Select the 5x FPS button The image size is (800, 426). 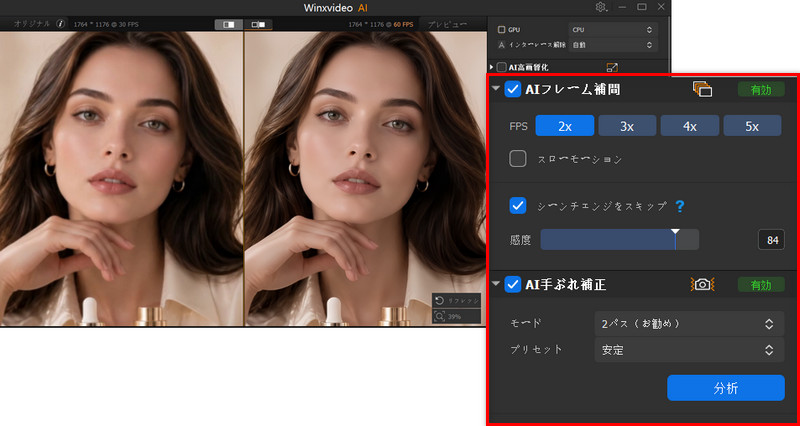click(752, 126)
